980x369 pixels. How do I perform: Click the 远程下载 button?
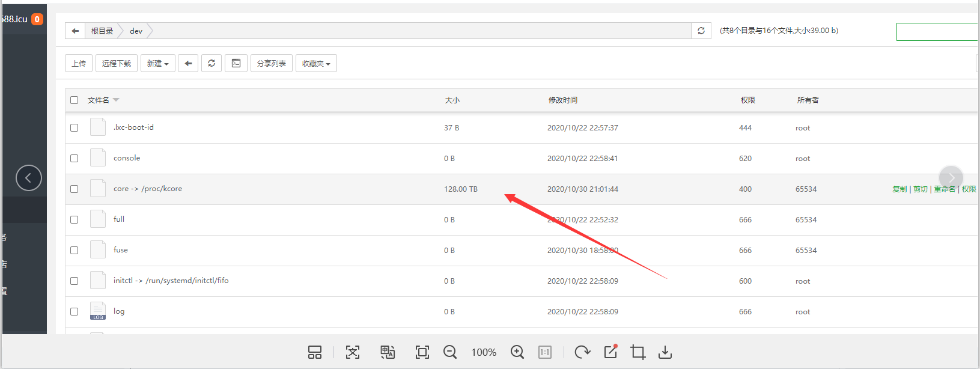(117, 63)
